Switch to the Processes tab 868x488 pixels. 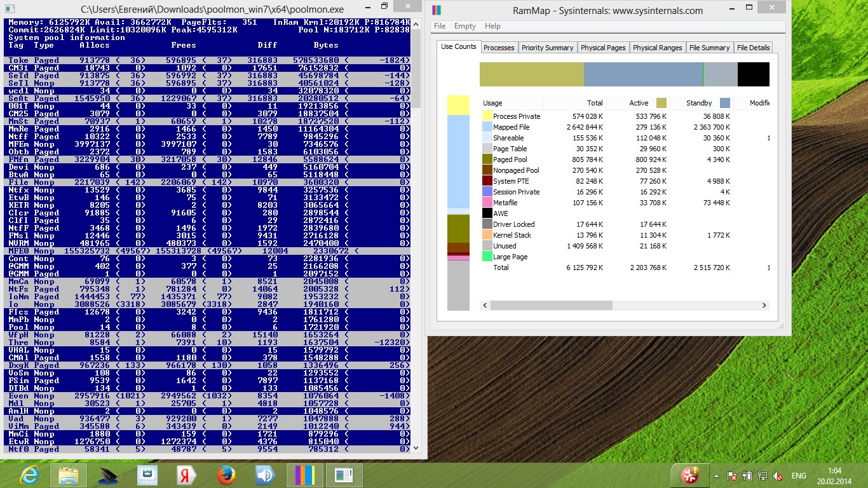(x=499, y=48)
